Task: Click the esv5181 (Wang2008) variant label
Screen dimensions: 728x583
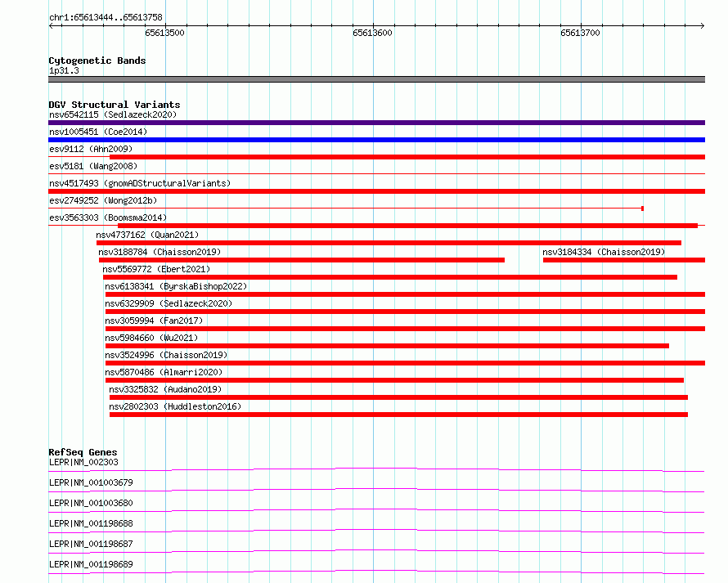Action: click(93, 166)
